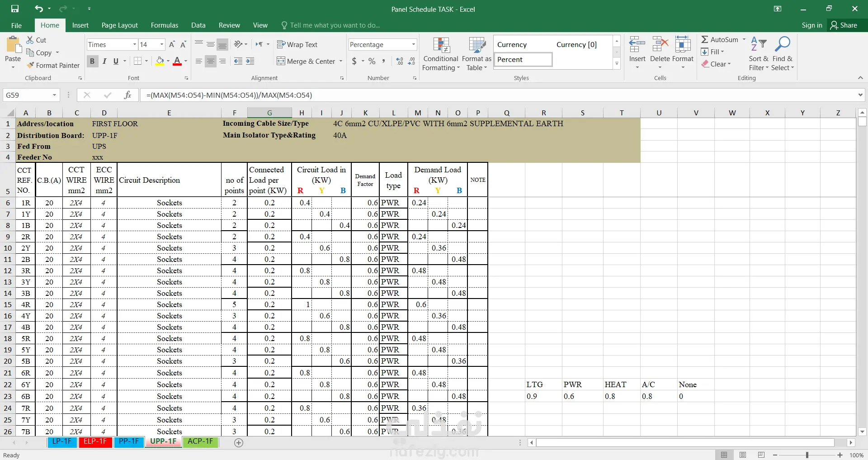Click the Format Painter brush icon
Image resolution: width=868 pixels, height=460 pixels.
30,66
